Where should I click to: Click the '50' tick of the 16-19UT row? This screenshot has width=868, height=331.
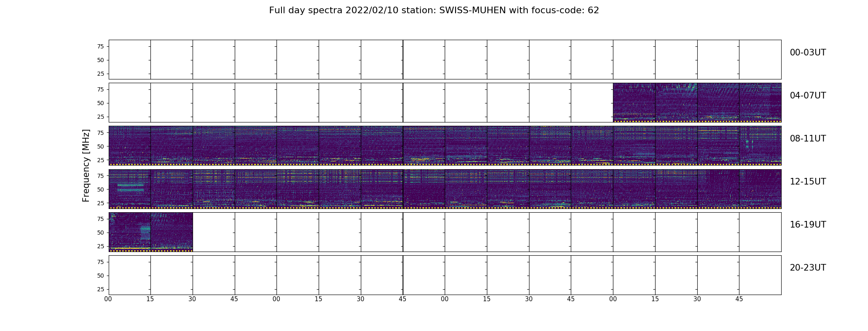[100, 233]
